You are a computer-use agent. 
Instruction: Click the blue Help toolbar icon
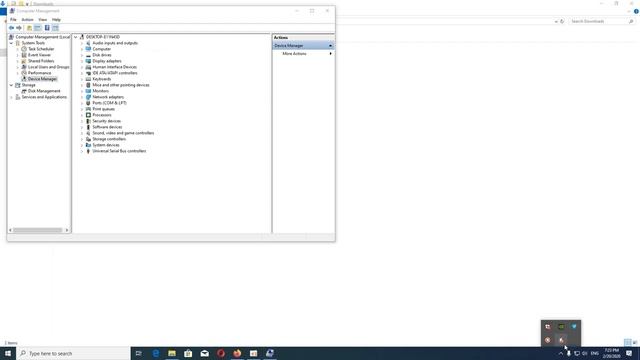(47, 28)
